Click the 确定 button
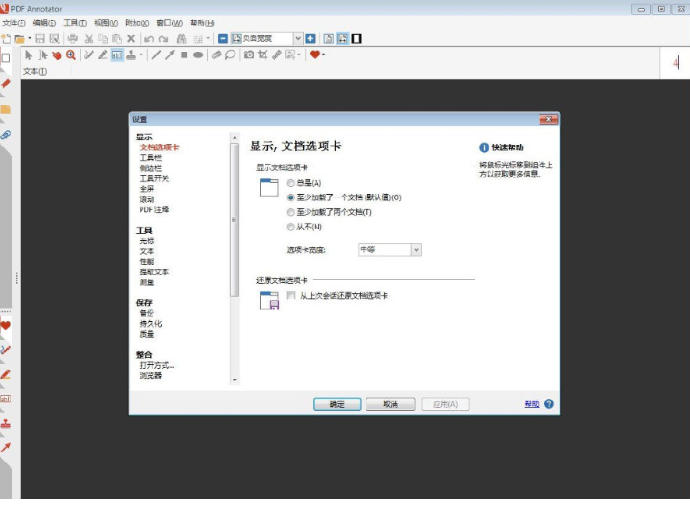690x510 pixels. pyautogui.click(x=336, y=404)
